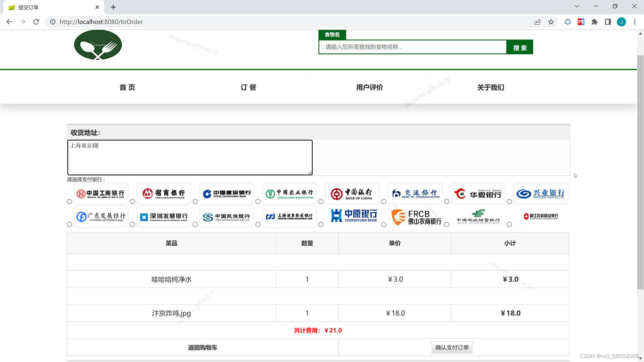Click the Agricultural Bank of China logo

289,193
